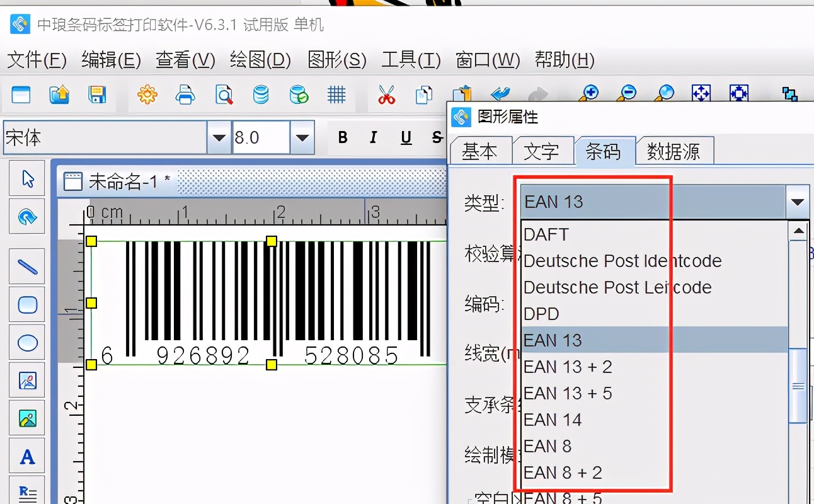Viewport: 814px width, 504px height.
Task: Switch to the 数据源 tab
Action: 675,150
